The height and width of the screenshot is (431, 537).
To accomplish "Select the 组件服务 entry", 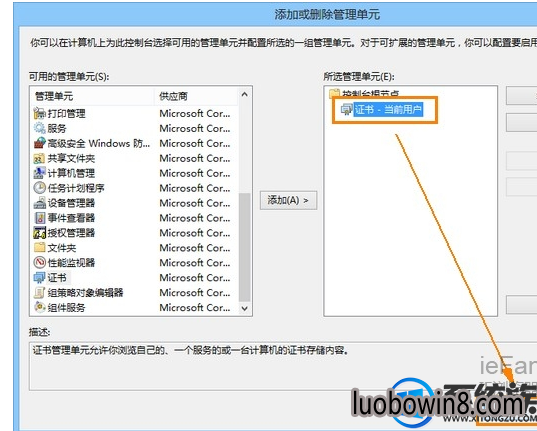I will pyautogui.click(x=66, y=307).
